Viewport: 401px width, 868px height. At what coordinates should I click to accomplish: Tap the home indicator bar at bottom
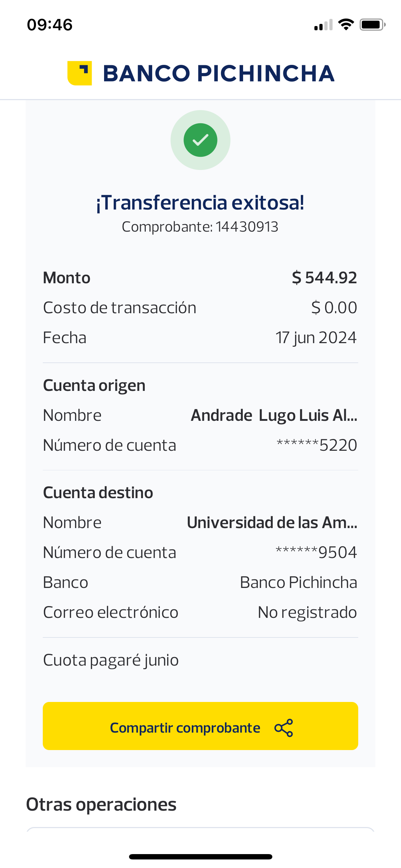click(x=200, y=857)
